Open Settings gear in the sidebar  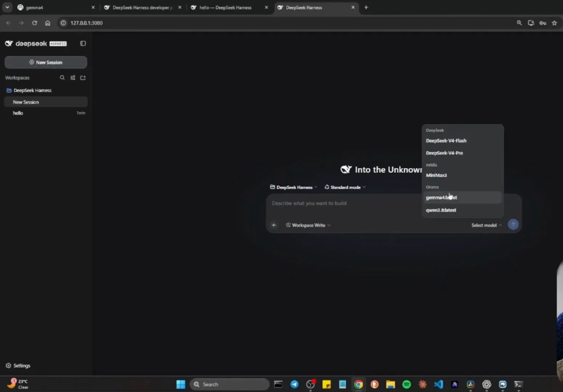point(8,366)
